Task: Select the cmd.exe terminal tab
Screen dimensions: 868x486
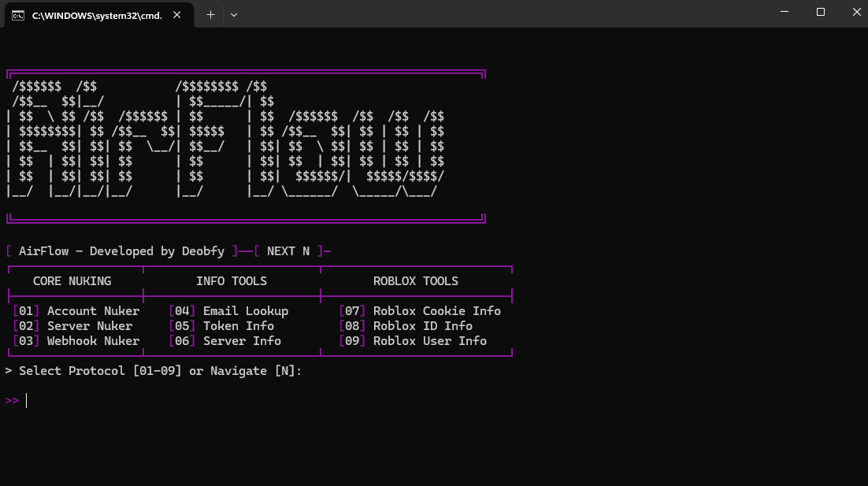Action: tap(98, 15)
